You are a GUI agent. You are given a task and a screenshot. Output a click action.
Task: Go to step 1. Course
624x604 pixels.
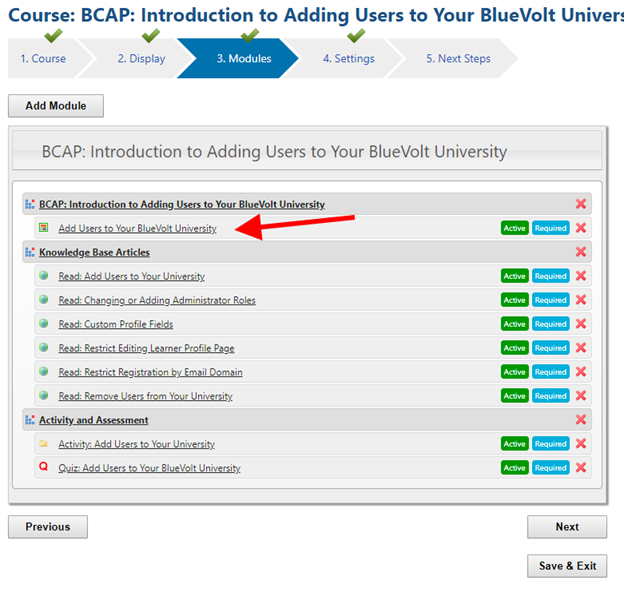(43, 58)
